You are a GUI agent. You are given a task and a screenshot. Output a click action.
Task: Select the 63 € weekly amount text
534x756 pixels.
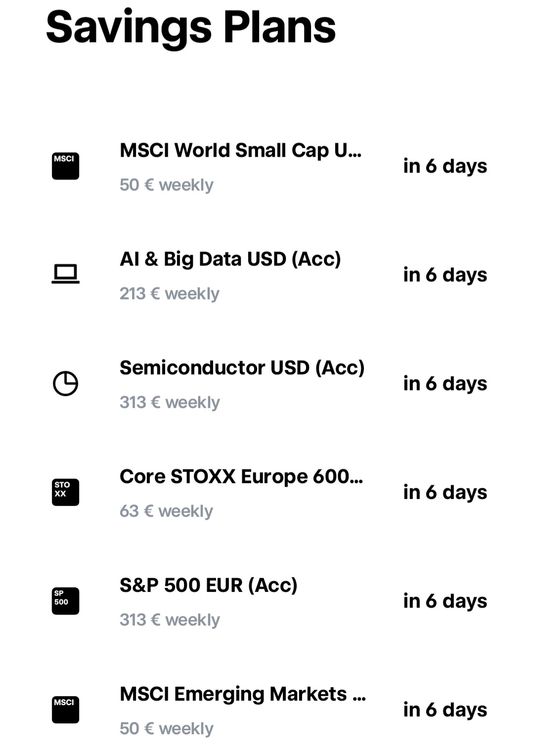(x=166, y=511)
